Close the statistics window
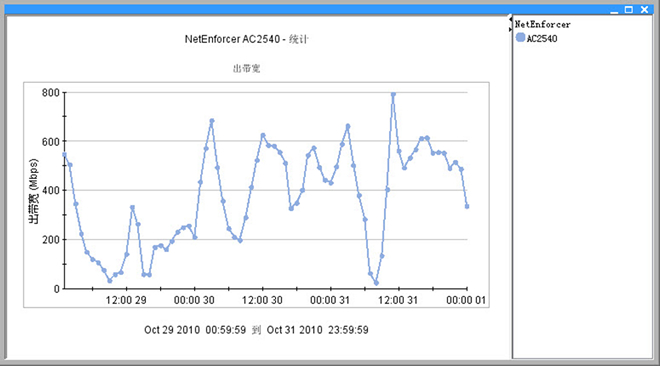The height and width of the screenshot is (366, 660). 644,10
